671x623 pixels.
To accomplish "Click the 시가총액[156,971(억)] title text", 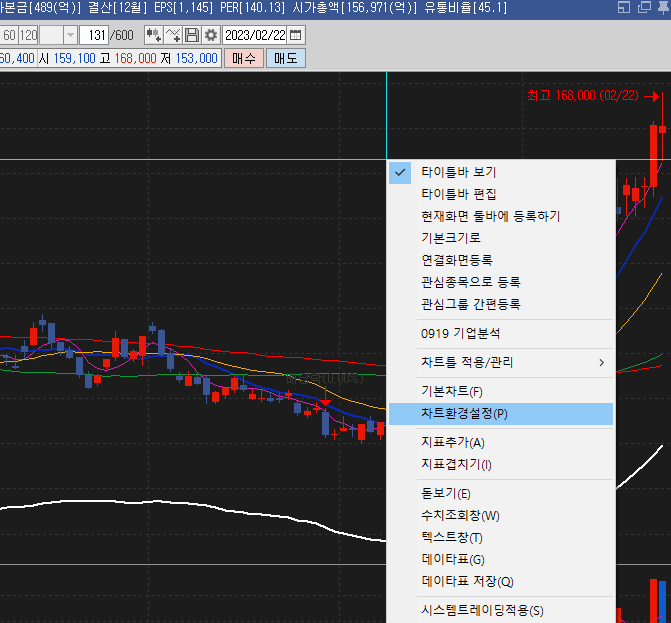I will click(354, 7).
